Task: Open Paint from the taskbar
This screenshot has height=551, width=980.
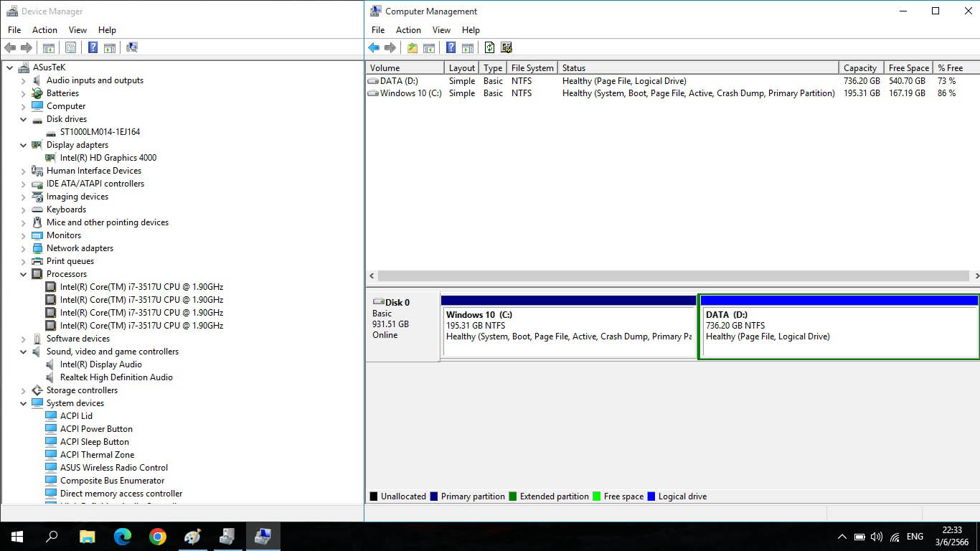Action: (x=192, y=537)
